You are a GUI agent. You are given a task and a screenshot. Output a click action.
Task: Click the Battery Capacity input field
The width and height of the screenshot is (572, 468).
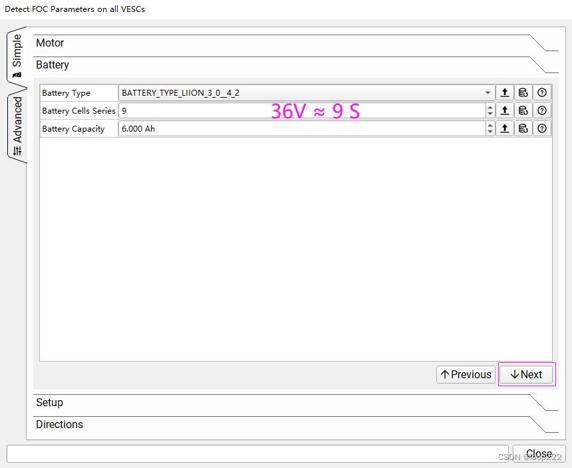click(302, 128)
